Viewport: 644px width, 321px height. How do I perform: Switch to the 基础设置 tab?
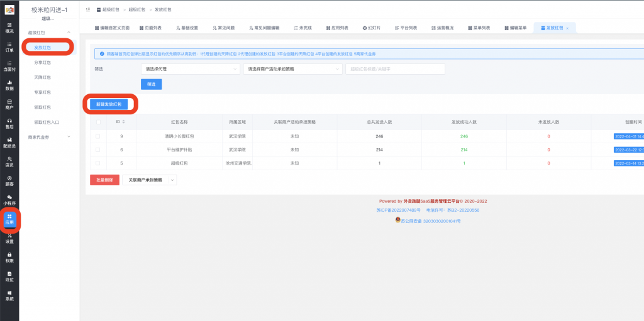[187, 28]
